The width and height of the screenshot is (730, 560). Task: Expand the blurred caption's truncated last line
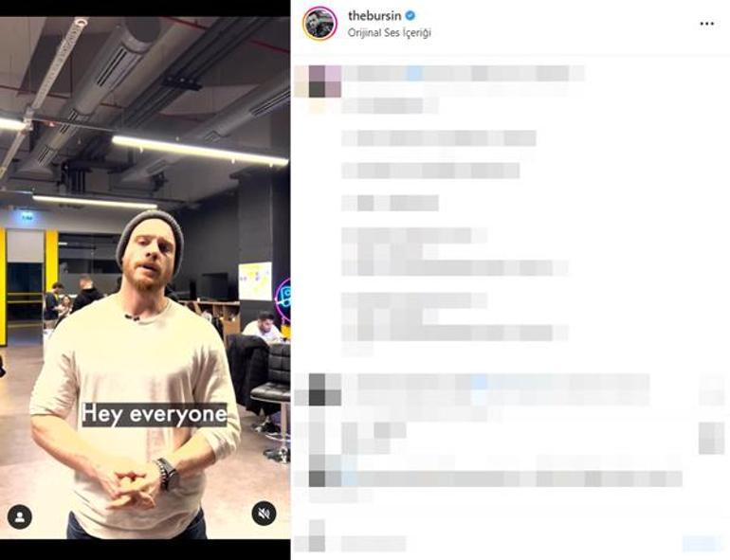click(357, 348)
